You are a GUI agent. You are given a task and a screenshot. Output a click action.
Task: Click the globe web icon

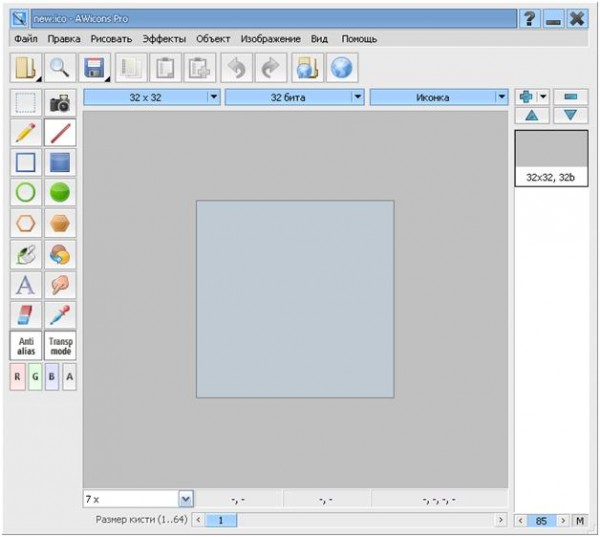342,68
